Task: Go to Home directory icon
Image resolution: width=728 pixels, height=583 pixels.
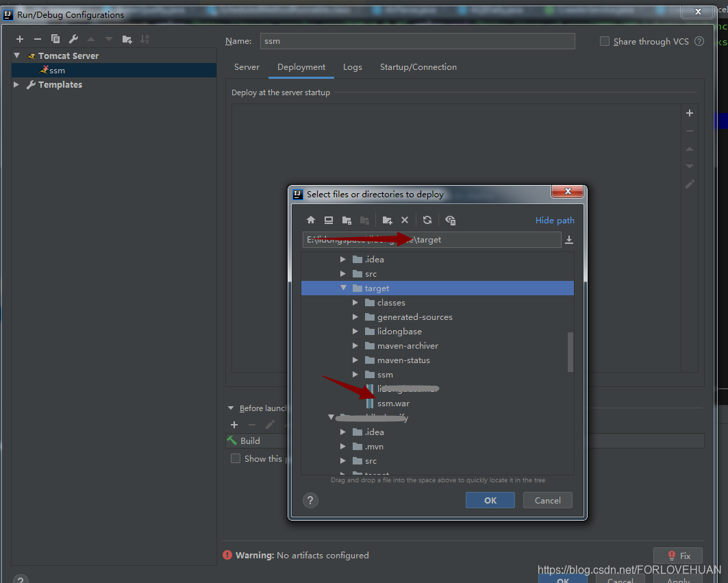Action: [x=311, y=220]
